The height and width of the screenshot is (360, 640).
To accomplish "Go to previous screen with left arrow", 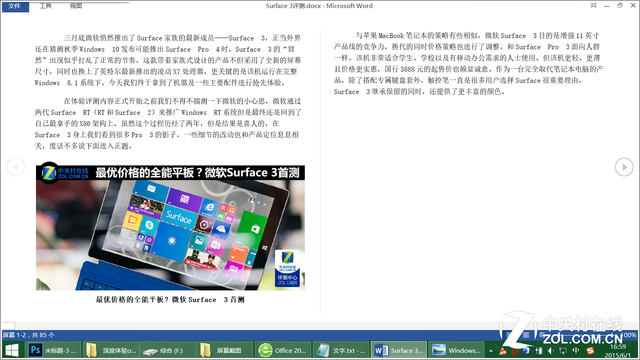I will point(16,167).
